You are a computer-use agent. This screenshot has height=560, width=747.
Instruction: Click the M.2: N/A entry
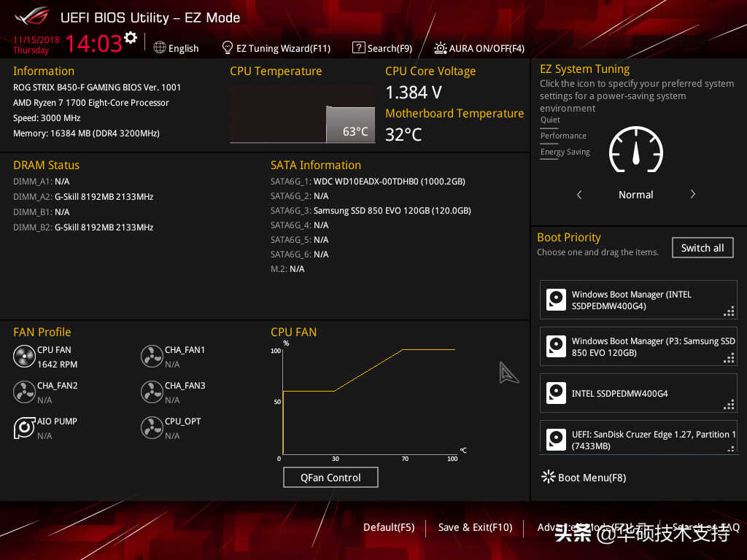click(x=287, y=269)
